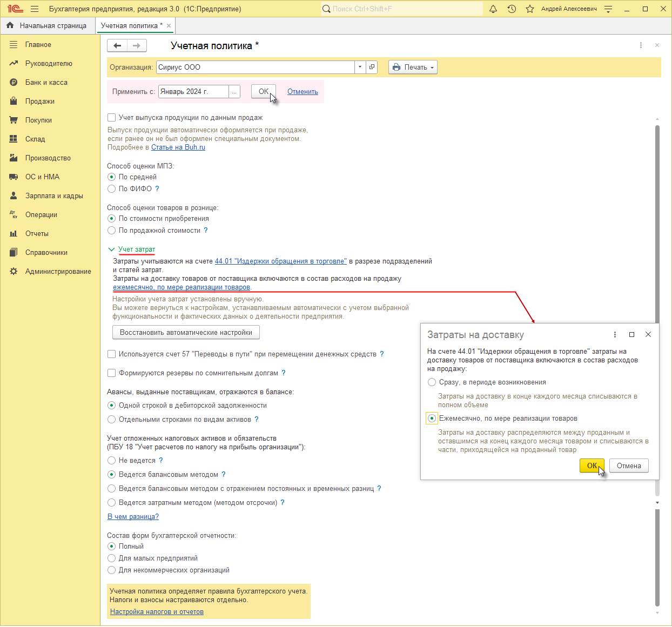This screenshot has width=672, height=627.
Task: Close the Учетная политика tab
Action: pyautogui.click(x=169, y=25)
